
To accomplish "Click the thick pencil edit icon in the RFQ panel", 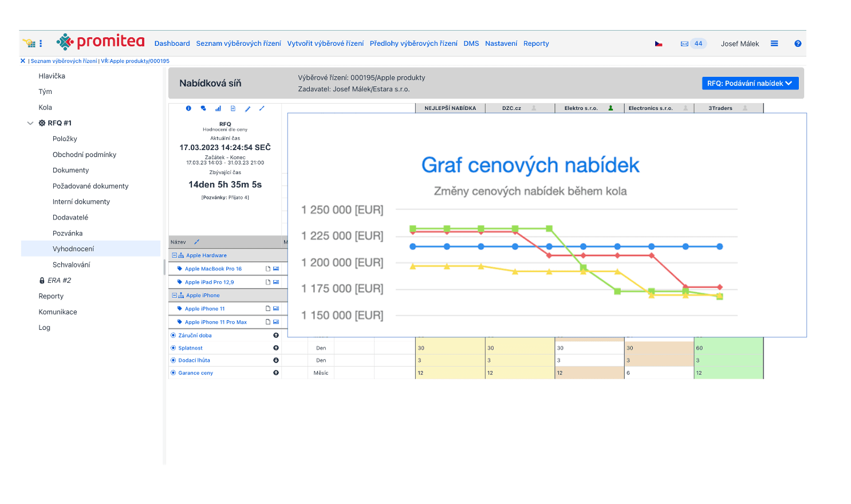I will 247,108.
